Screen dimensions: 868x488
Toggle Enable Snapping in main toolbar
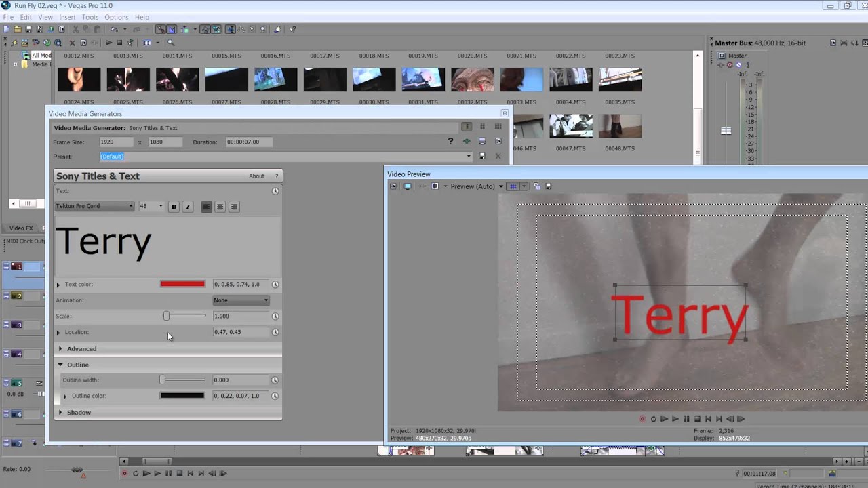160,29
